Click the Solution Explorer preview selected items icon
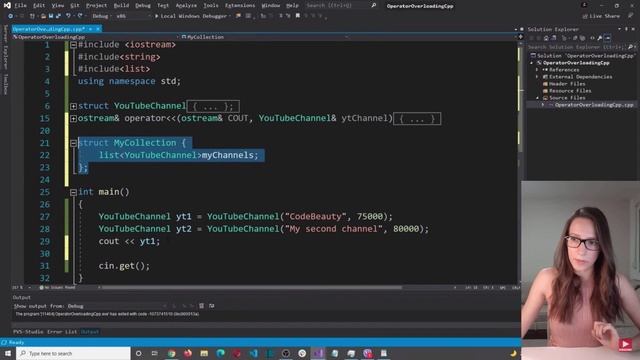Image resolution: width=640 pixels, height=360 pixels. point(607,38)
